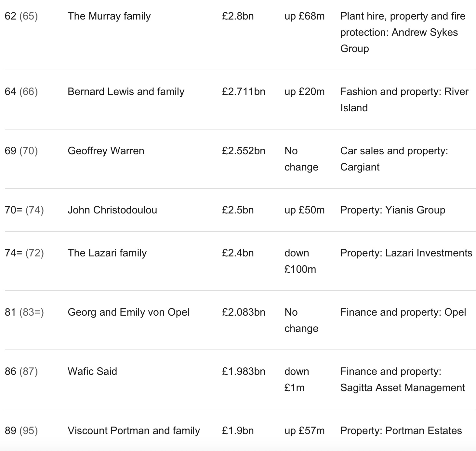Select The Lazari family entry
Image resolution: width=476 pixels, height=451 pixels.
107,253
